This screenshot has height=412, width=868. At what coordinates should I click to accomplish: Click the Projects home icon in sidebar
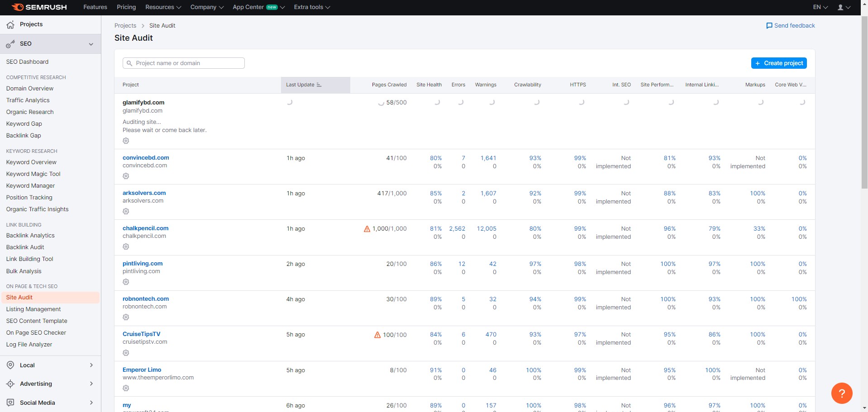click(10, 24)
